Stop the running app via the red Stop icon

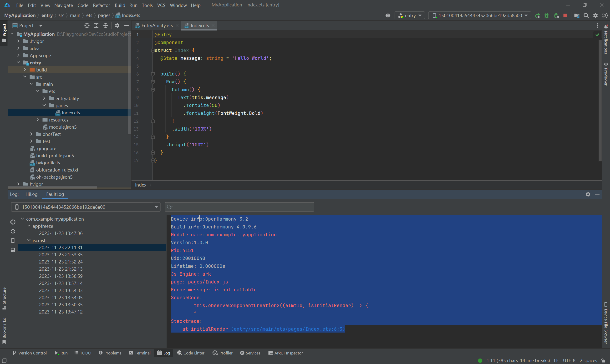tap(565, 15)
